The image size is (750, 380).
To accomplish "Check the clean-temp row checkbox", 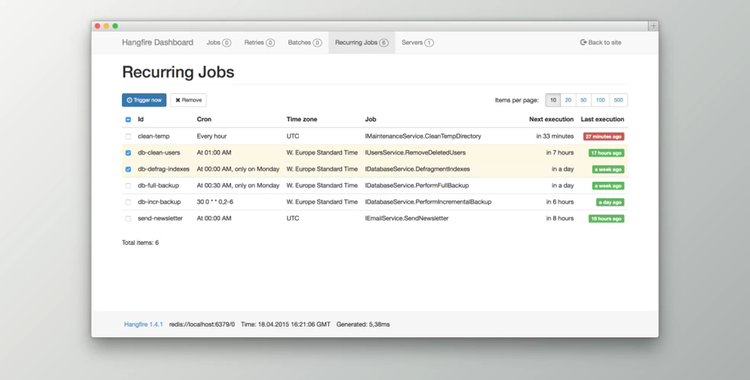I will pos(128,136).
